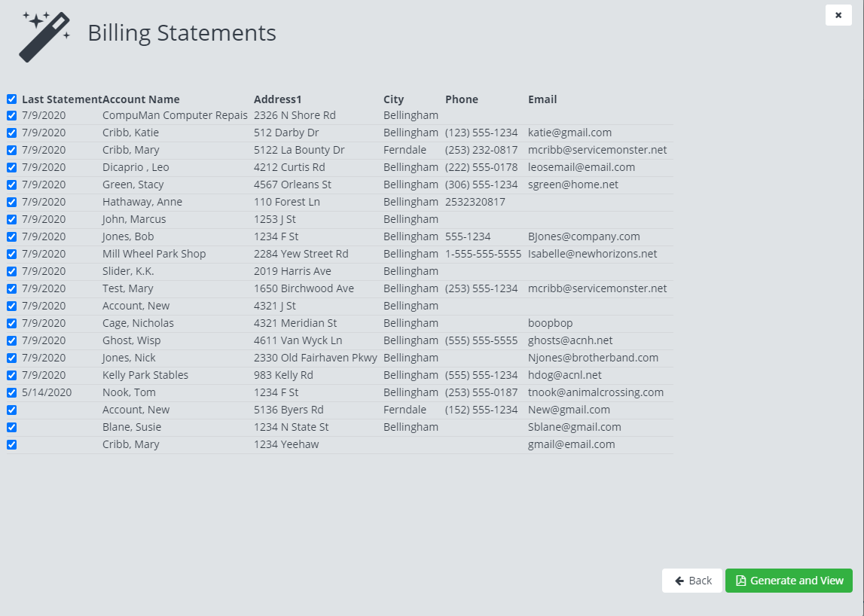Toggle checkbox for Blane, Susie
This screenshot has width=864, height=616.
coord(11,428)
